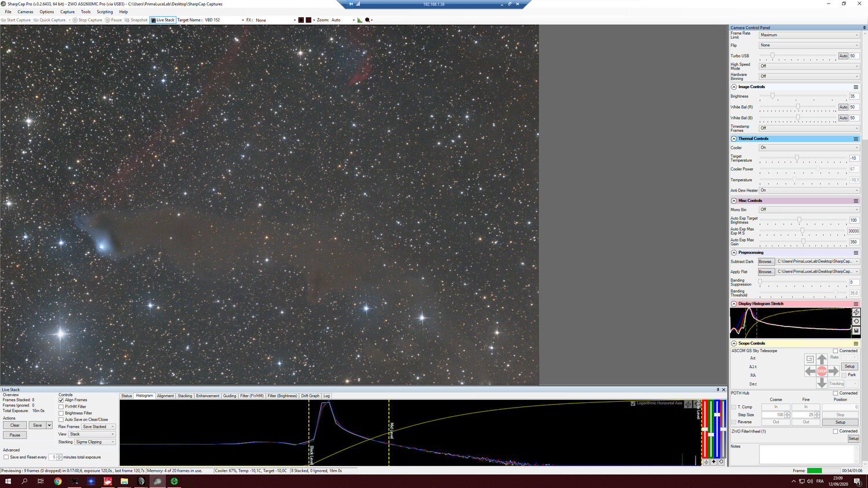Open the Scope Controls hamburger menu

pyautogui.click(x=856, y=343)
